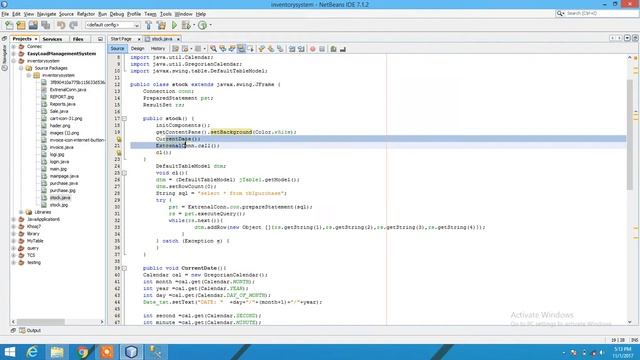Toggle Highlight Search button in editor toolbar
Screen dimensions: 640x360
(x=241, y=49)
